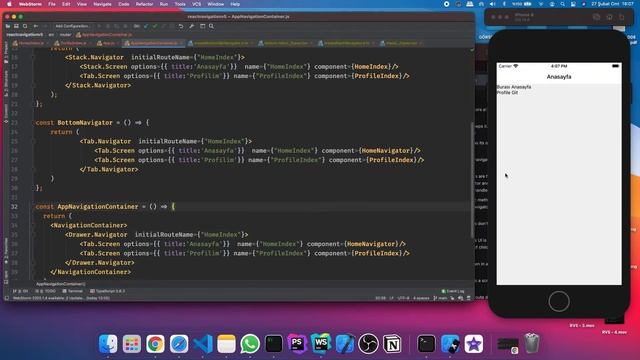This screenshot has width=640, height=360.
Task: Click the Anasayfa header title in simulator
Action: point(559,77)
